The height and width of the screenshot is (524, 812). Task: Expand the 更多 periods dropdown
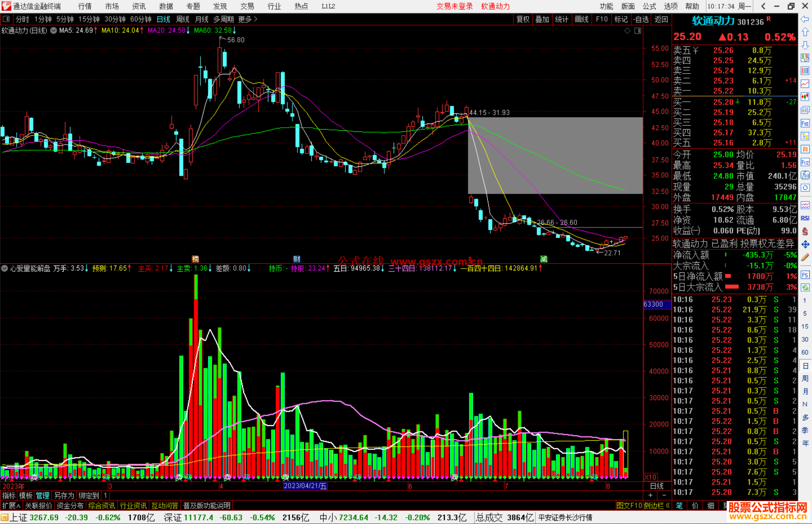pyautogui.click(x=248, y=19)
